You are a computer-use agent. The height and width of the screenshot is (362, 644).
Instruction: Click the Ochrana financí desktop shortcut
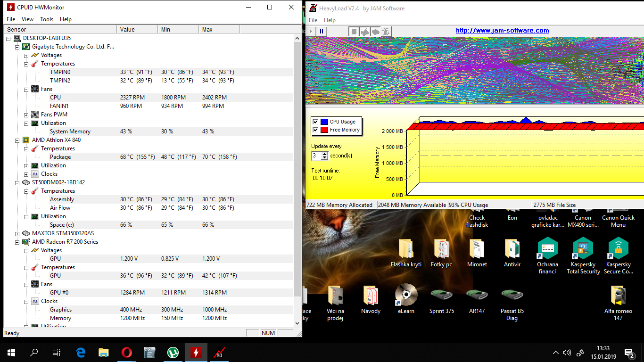click(x=547, y=248)
